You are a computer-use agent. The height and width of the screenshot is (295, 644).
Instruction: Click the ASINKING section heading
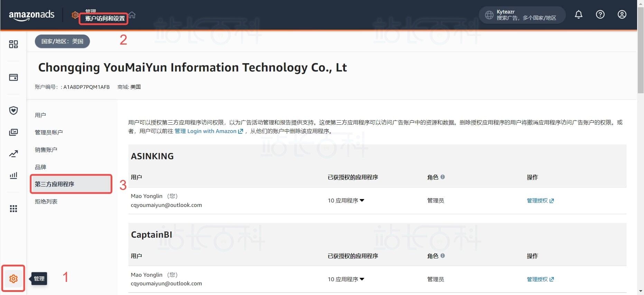152,156
